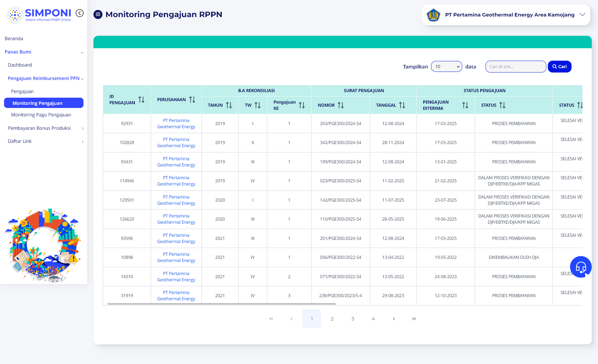The width and height of the screenshot is (598, 364).
Task: Sort by Perusahaan column arrows
Action: [192, 100]
